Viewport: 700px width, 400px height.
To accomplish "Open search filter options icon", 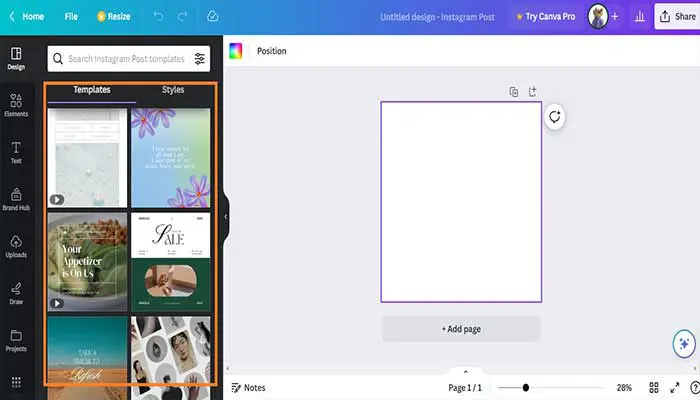I will (200, 59).
